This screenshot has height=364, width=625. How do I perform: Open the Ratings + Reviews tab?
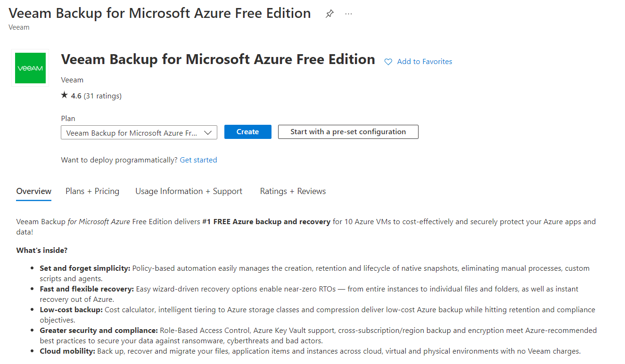pyautogui.click(x=293, y=191)
